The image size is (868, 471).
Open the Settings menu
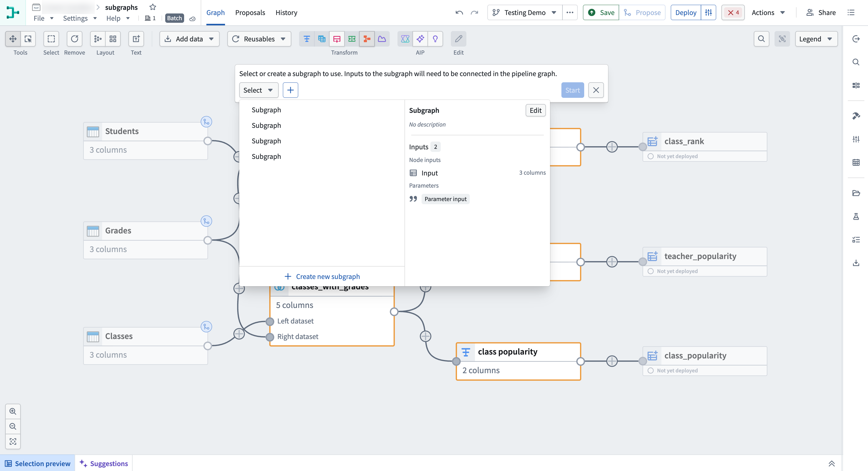(80, 18)
